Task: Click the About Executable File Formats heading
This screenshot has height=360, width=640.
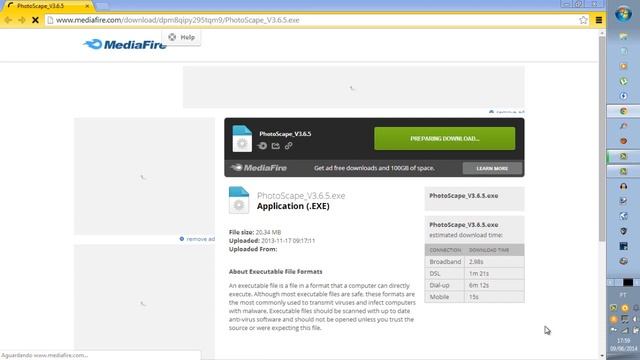Action: point(276,271)
